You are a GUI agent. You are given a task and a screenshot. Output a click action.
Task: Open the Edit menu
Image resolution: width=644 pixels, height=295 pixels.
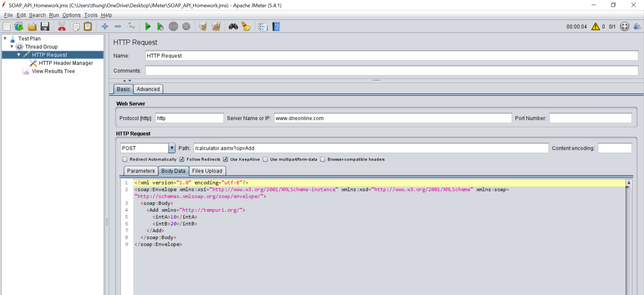tap(21, 15)
